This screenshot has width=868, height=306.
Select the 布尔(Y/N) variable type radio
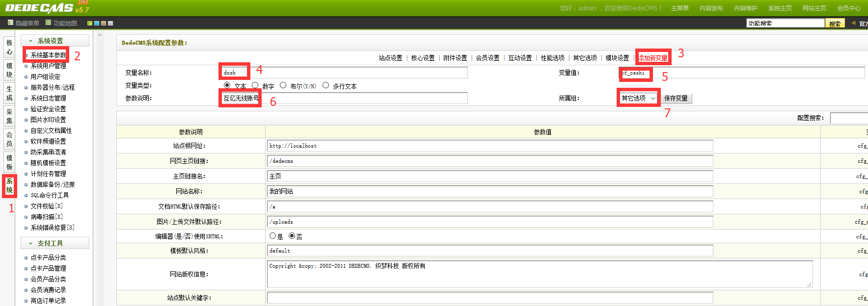point(283,85)
